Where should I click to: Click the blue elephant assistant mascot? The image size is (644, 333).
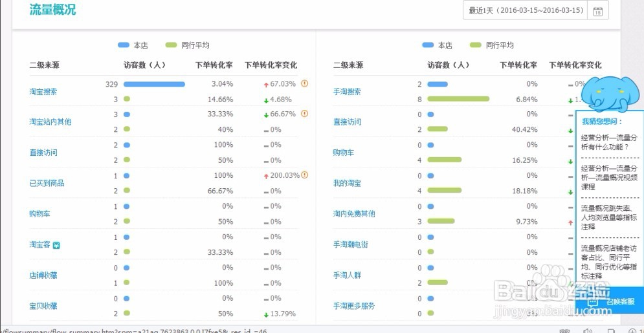(x=610, y=92)
